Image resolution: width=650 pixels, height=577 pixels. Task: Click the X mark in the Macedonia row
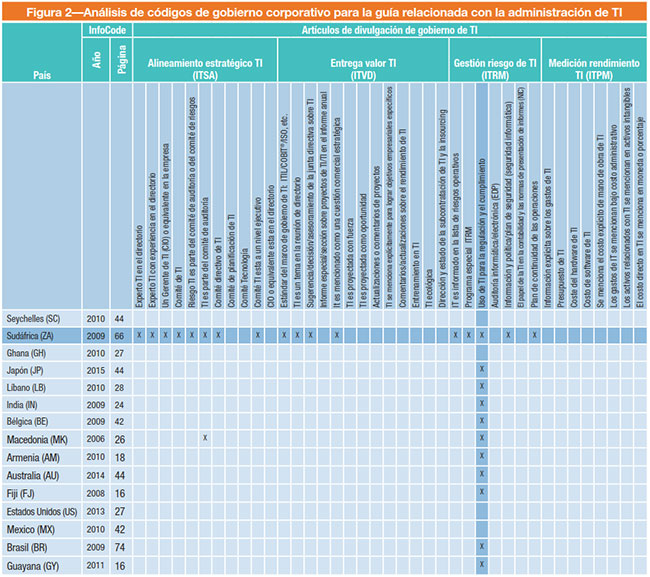pos(205,437)
